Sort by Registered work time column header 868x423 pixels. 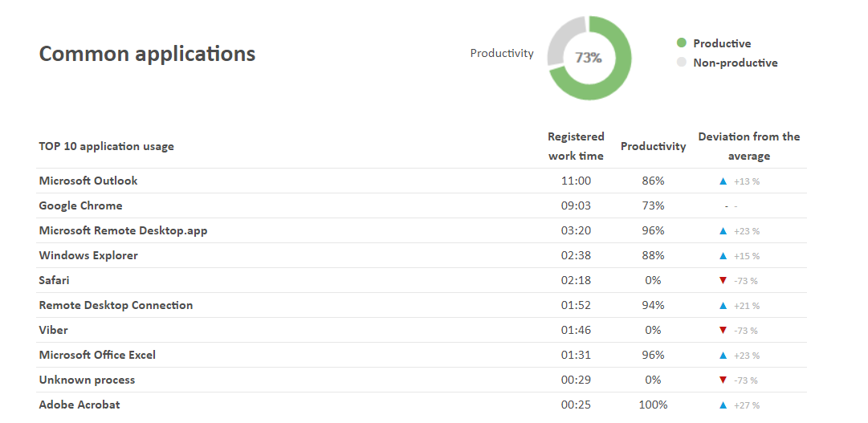(x=576, y=146)
